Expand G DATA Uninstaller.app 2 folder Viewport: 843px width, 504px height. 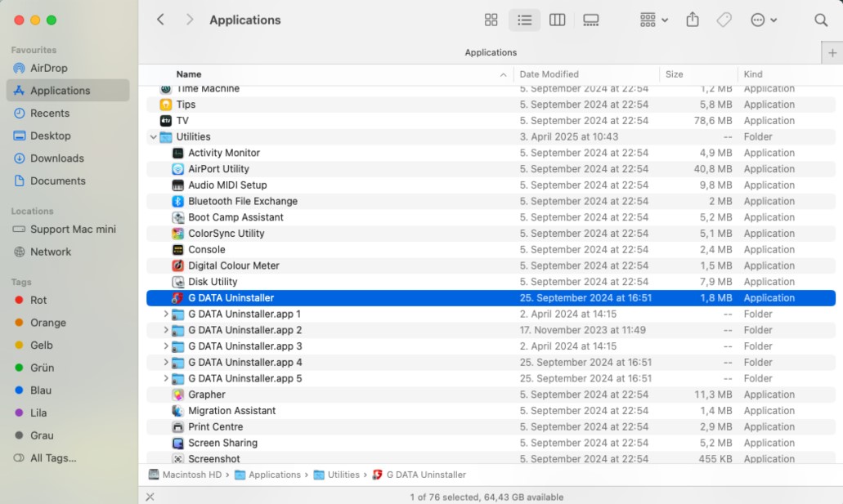[166, 330]
